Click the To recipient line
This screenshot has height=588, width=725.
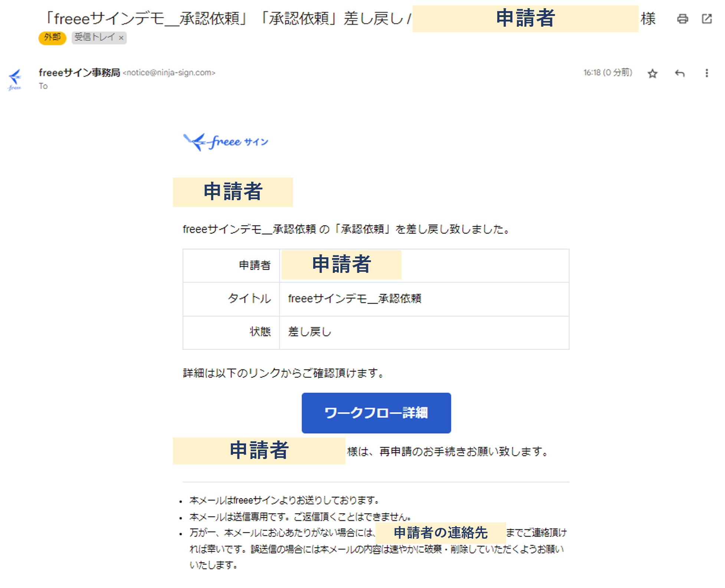[x=43, y=86]
